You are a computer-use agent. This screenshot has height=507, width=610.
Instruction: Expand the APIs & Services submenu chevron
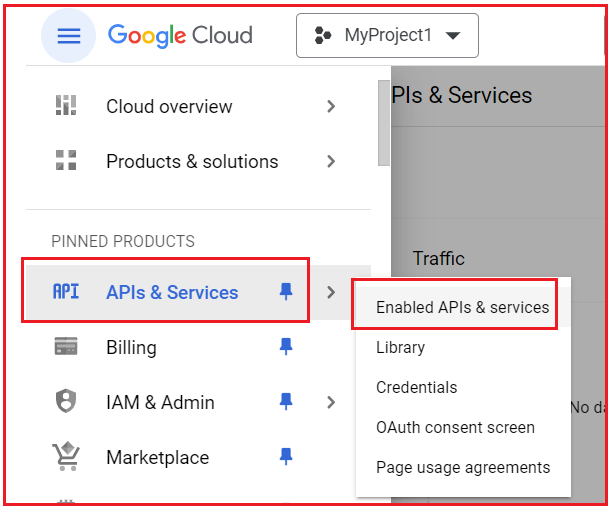point(331,292)
